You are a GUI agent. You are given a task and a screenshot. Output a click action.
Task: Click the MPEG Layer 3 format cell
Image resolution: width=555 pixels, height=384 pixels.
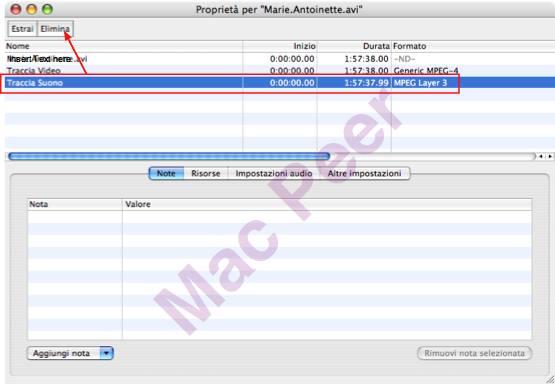[x=420, y=83]
